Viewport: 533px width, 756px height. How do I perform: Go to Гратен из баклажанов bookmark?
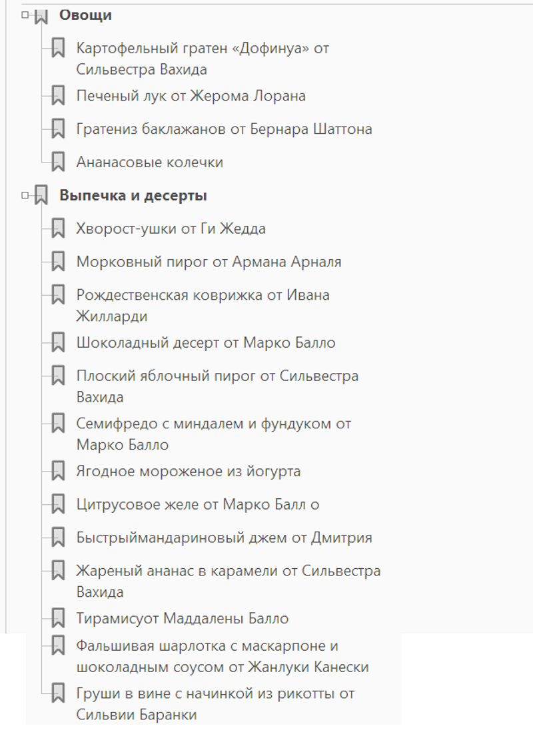(x=224, y=129)
